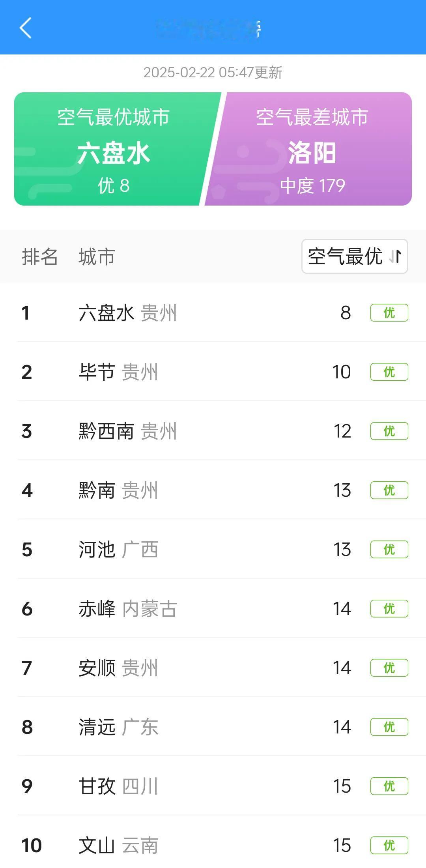Open 甘孜 四川 city details
The height and width of the screenshot is (868, 426).
click(213, 786)
